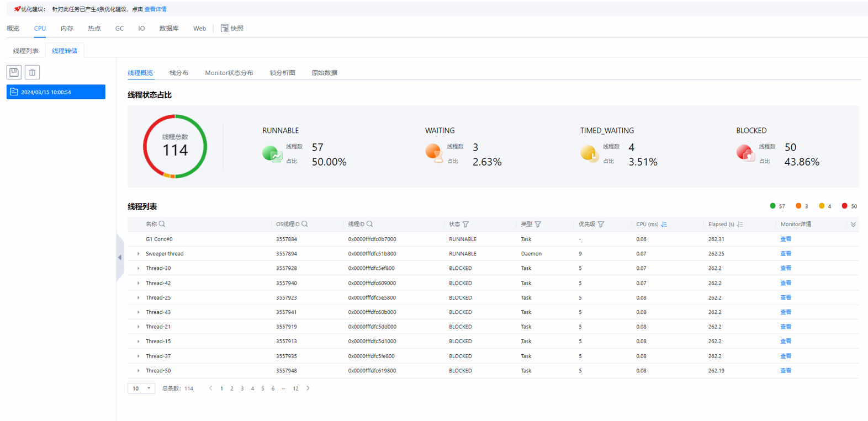Open the 线程列表 tab

click(26, 51)
